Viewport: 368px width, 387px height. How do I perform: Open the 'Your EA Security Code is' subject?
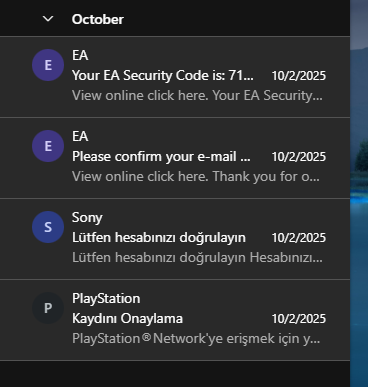coord(163,76)
